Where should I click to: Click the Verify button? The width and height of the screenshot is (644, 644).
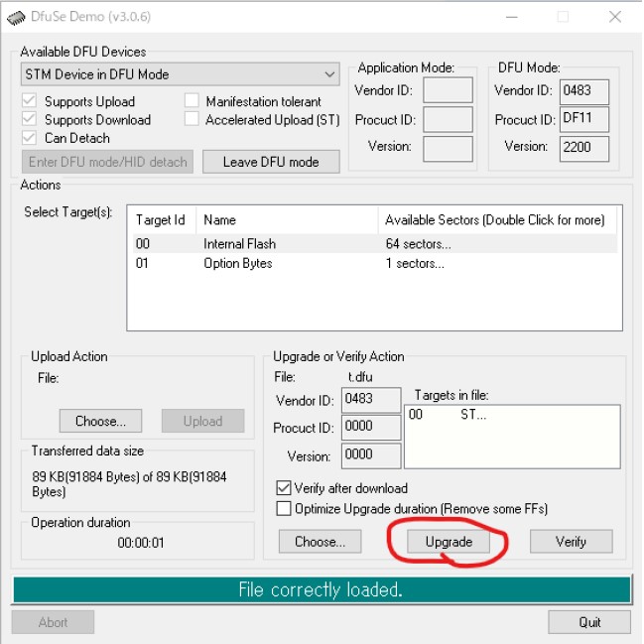coord(572,542)
